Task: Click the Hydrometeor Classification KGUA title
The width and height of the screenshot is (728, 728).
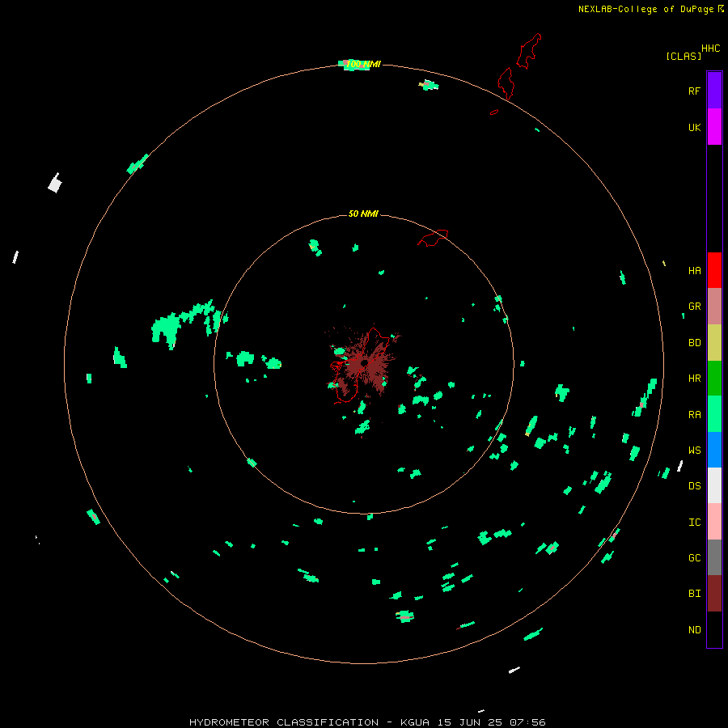Action: tap(367, 722)
